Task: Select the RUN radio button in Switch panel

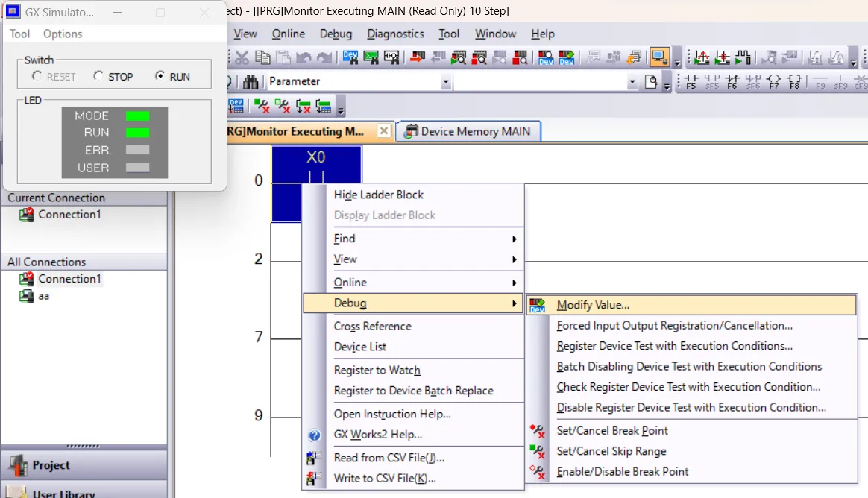Action: [160, 76]
